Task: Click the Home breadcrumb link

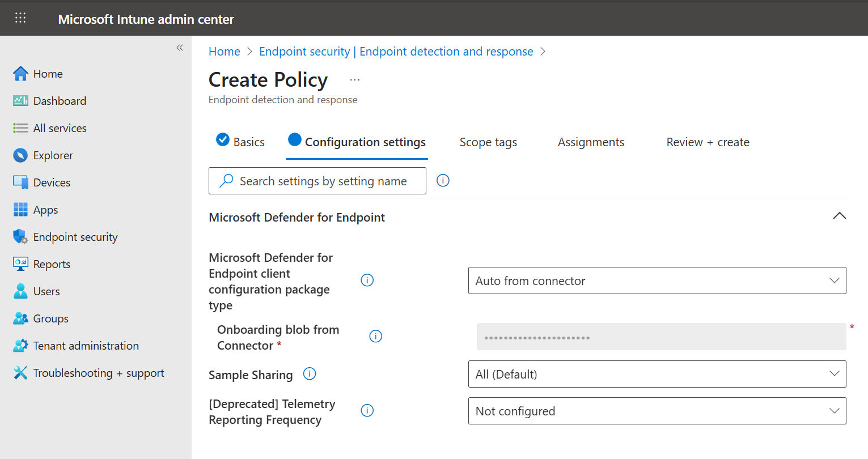Action: (x=225, y=52)
